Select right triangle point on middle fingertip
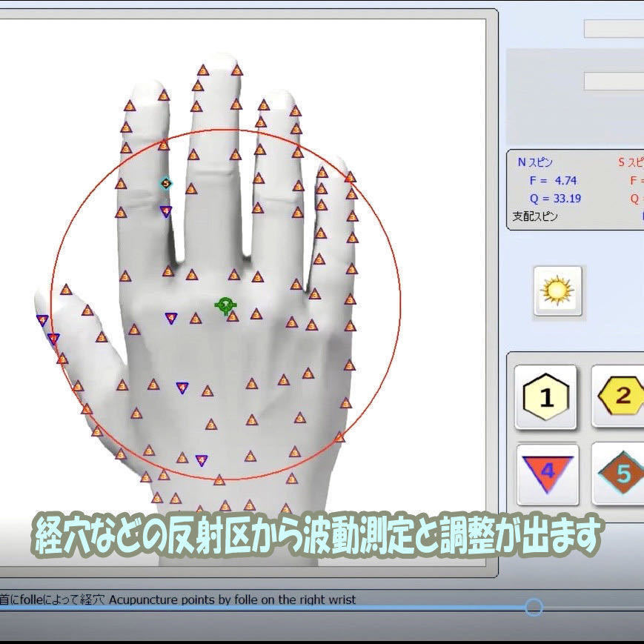This screenshot has width=644, height=644. (x=236, y=70)
